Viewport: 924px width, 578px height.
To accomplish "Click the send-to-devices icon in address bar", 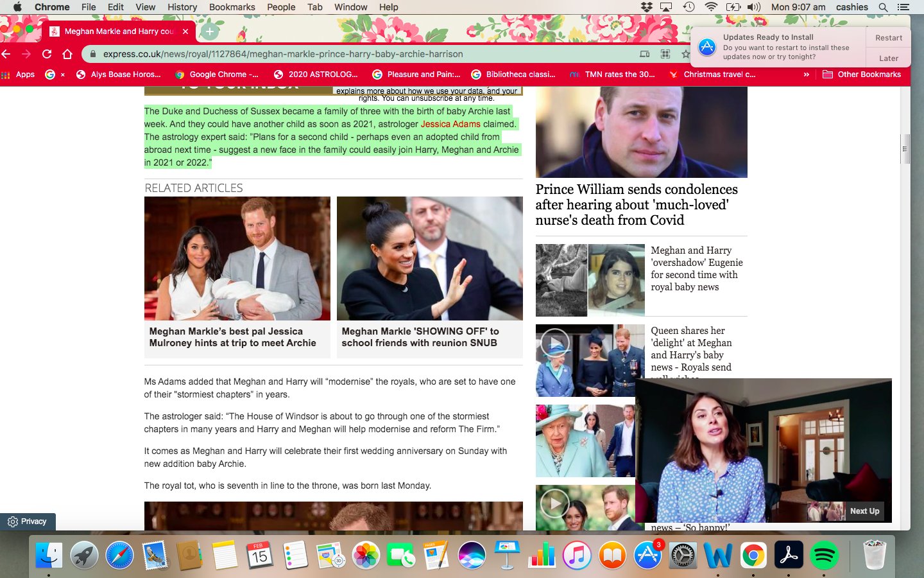I will click(645, 54).
